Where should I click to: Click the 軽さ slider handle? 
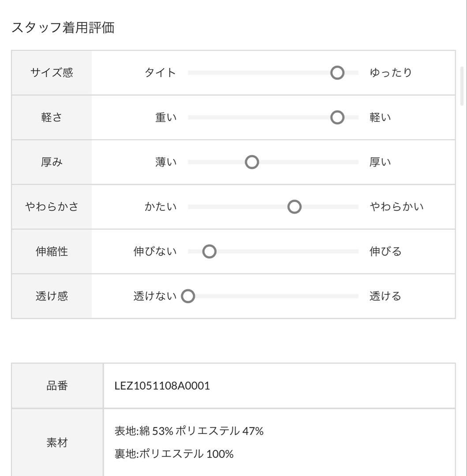[x=337, y=118]
